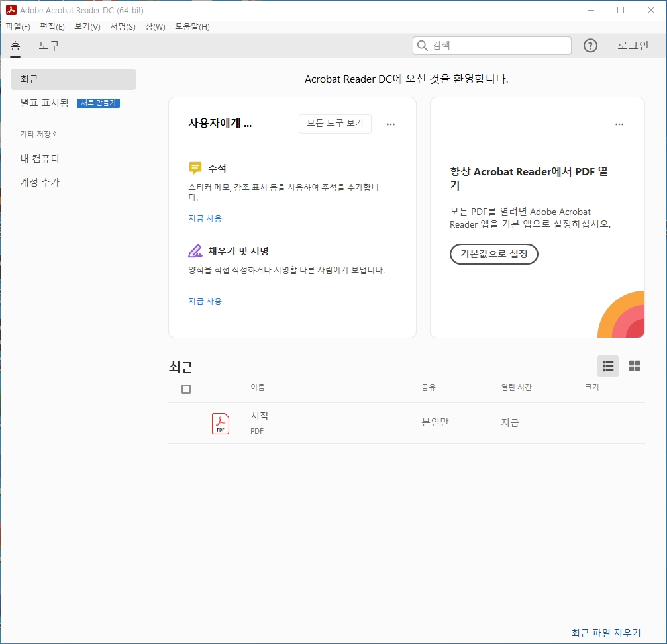667x644 pixels.
Task: Sort by the 이름 column header
Action: [x=258, y=387]
